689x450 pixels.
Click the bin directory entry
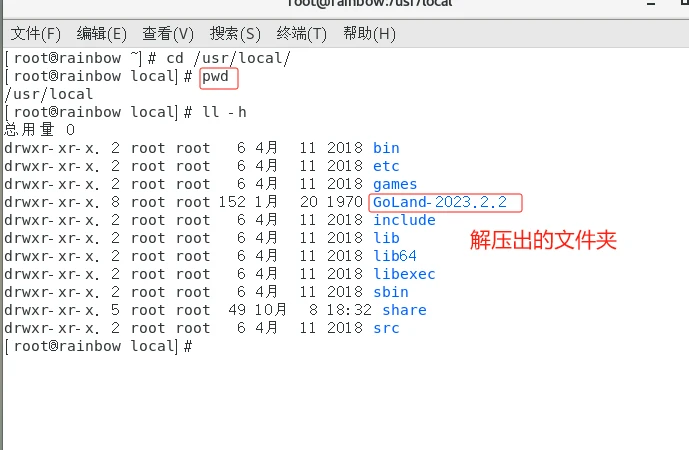coord(386,148)
